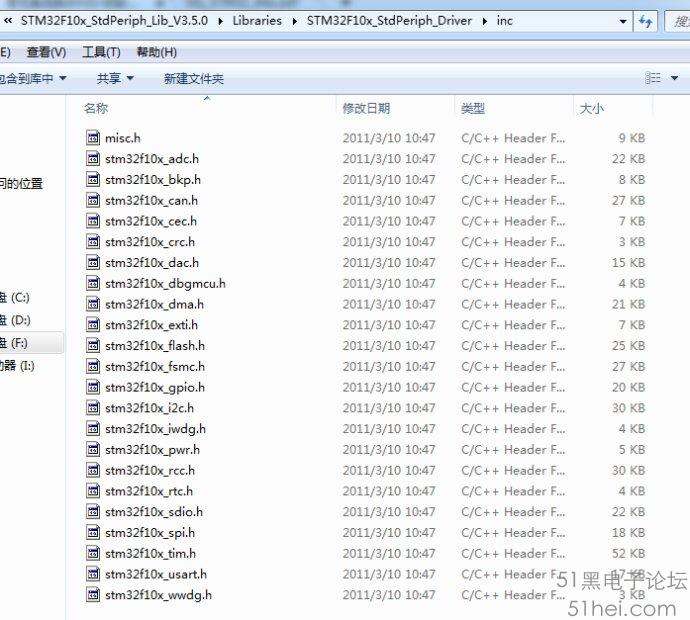
Task: Select the (D:) drive in navigation pane
Action: pos(15,320)
